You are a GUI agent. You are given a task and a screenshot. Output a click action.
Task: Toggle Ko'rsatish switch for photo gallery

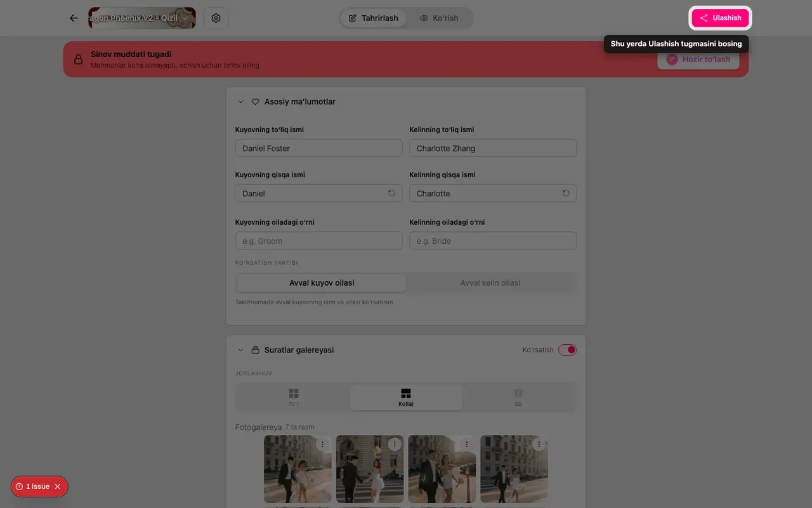tap(567, 350)
